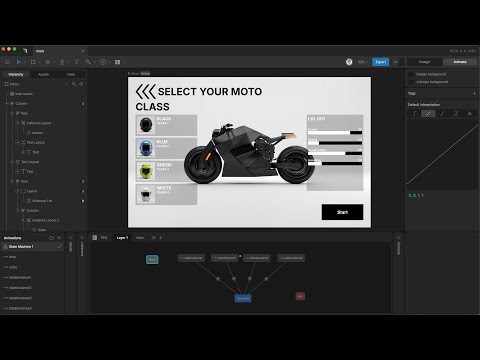480x360 pixels.
Task: Select the arrow Select tool
Action: pos(19,62)
